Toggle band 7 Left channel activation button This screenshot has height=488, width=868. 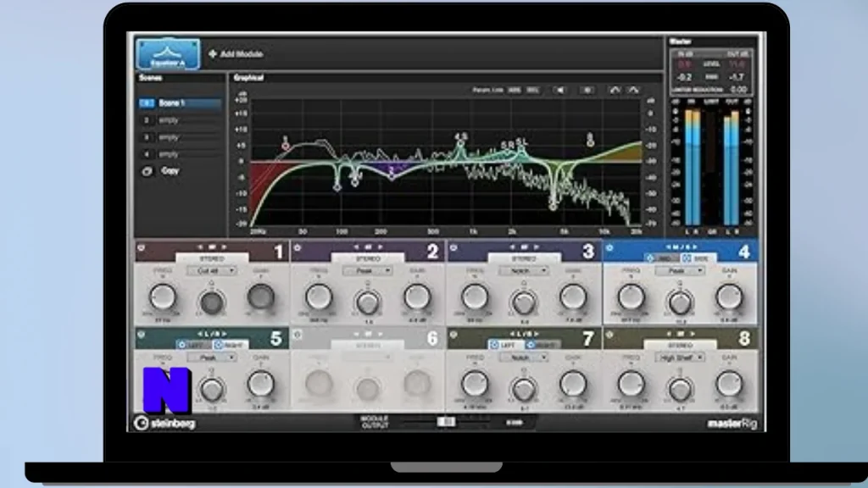(494, 345)
